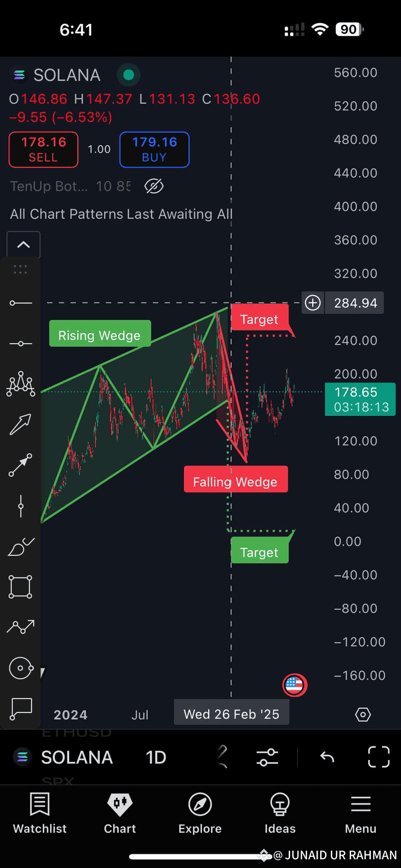
Task: Tap the toolbar drag handle dots
Action: [x=20, y=270]
